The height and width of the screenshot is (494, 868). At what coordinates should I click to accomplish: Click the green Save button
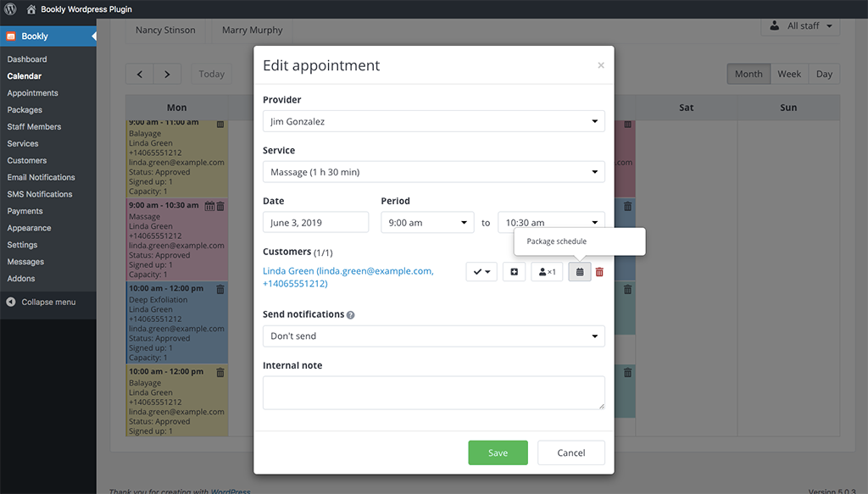[498, 452]
